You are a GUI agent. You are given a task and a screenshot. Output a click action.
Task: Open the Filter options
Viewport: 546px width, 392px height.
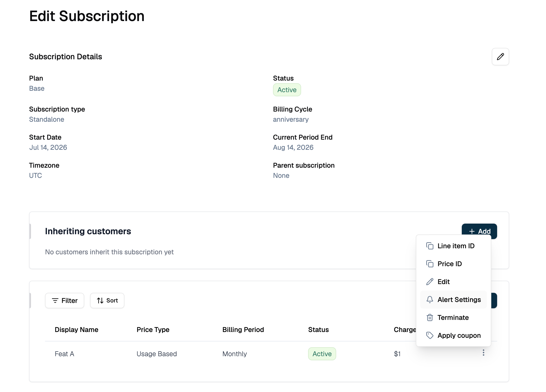pyautogui.click(x=65, y=301)
